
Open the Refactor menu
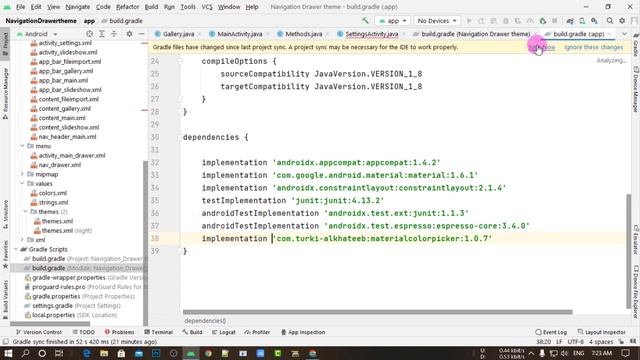[127, 7]
